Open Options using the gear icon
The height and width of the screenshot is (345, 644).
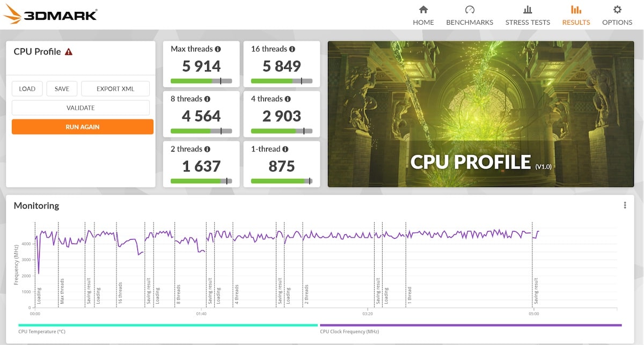617,10
